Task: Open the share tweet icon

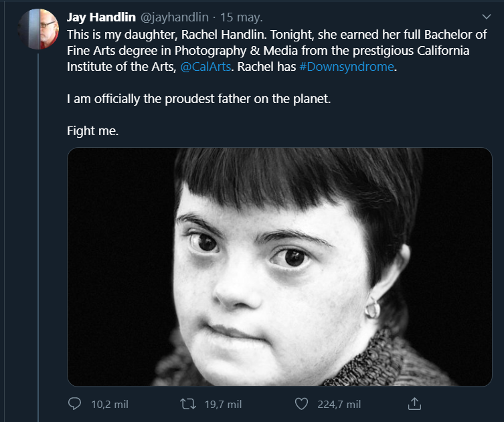Action: tap(414, 404)
